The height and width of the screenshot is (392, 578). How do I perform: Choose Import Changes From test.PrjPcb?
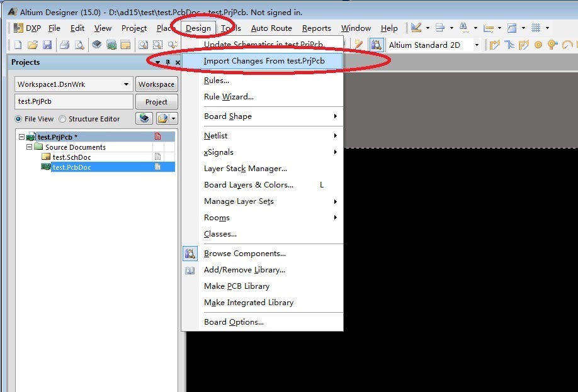[263, 61]
